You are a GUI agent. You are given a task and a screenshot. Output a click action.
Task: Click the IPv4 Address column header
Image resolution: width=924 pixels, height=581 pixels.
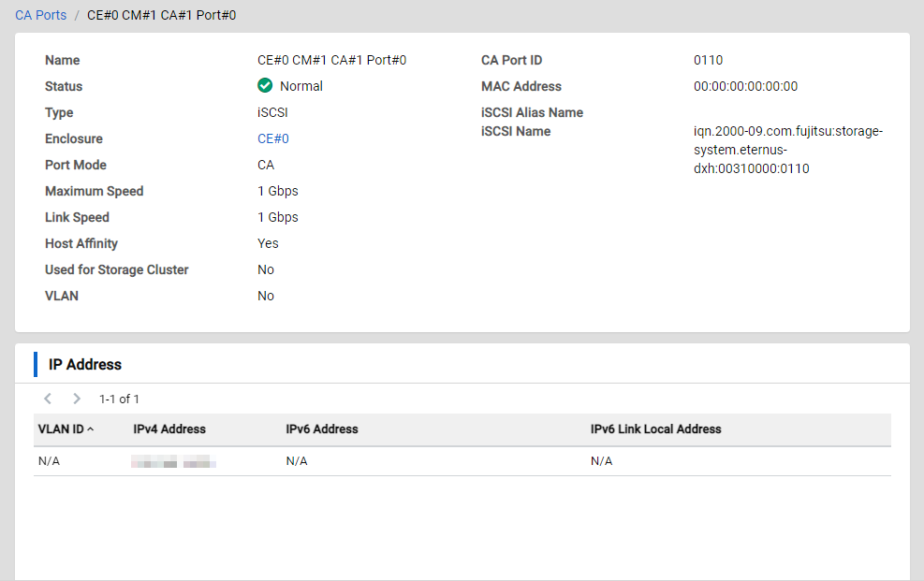click(x=169, y=429)
